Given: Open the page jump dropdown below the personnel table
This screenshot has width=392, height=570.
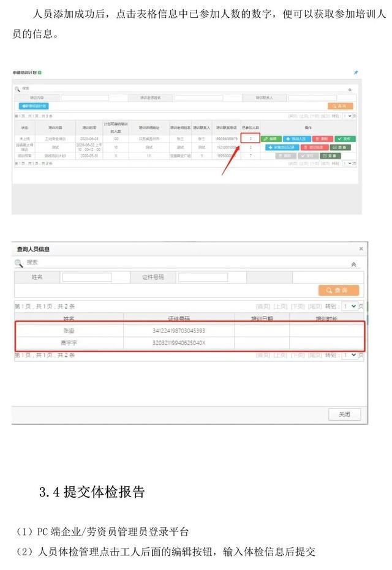Looking at the screenshot, I should 350,355.
